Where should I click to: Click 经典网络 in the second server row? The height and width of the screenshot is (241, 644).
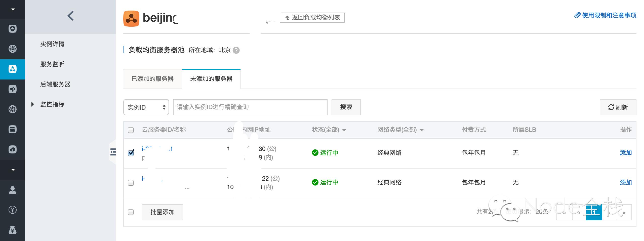click(389, 182)
